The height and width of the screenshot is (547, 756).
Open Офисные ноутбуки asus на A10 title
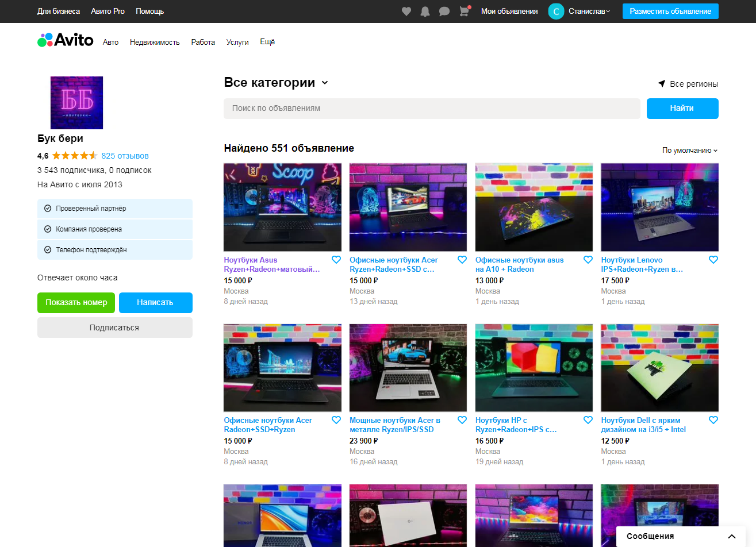pos(520,265)
